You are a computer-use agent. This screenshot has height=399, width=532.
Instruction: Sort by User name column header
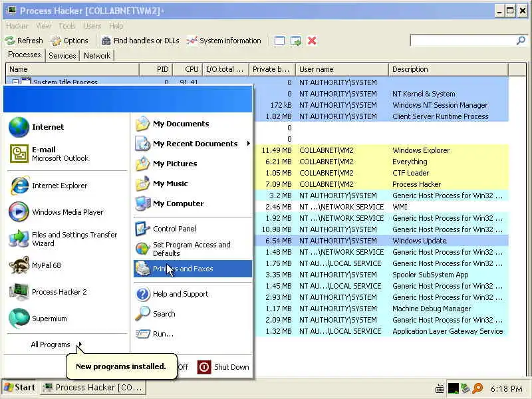point(342,69)
